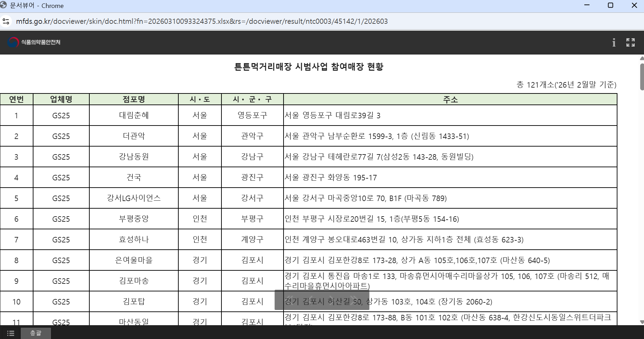The height and width of the screenshot is (339, 644).
Task: Click the 총 121개소 summary text
Action: (x=566, y=84)
